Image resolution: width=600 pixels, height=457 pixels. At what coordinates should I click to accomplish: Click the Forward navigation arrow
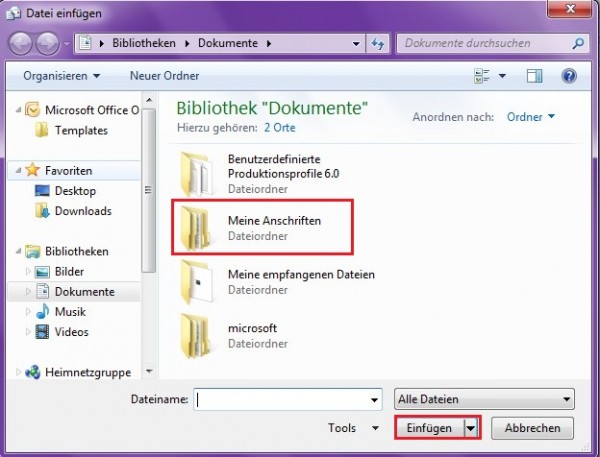pyautogui.click(x=47, y=43)
